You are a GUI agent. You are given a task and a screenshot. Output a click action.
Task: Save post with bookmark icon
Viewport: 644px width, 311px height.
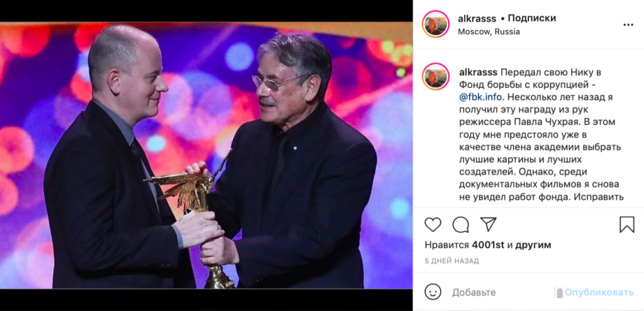[x=627, y=224]
